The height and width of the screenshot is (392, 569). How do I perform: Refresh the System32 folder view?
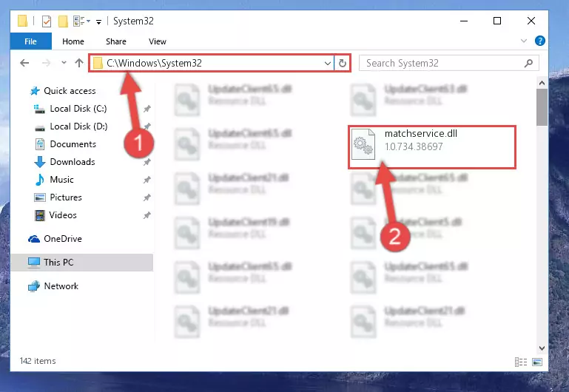(x=342, y=64)
